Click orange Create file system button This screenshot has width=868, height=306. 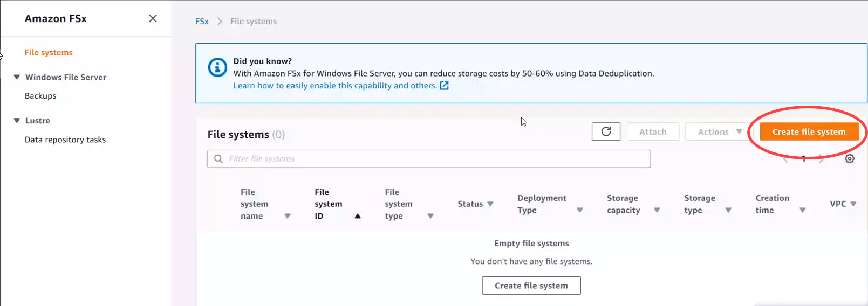point(809,131)
